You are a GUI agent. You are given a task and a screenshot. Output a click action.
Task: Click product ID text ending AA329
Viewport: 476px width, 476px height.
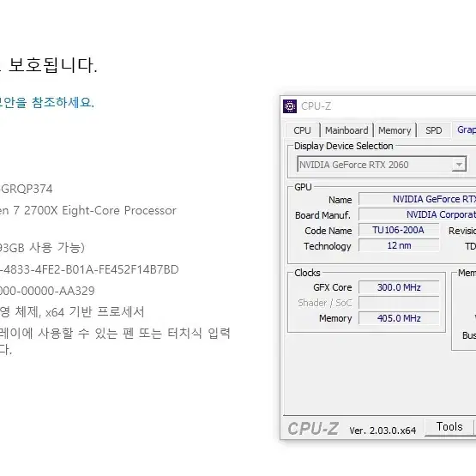[47, 291]
